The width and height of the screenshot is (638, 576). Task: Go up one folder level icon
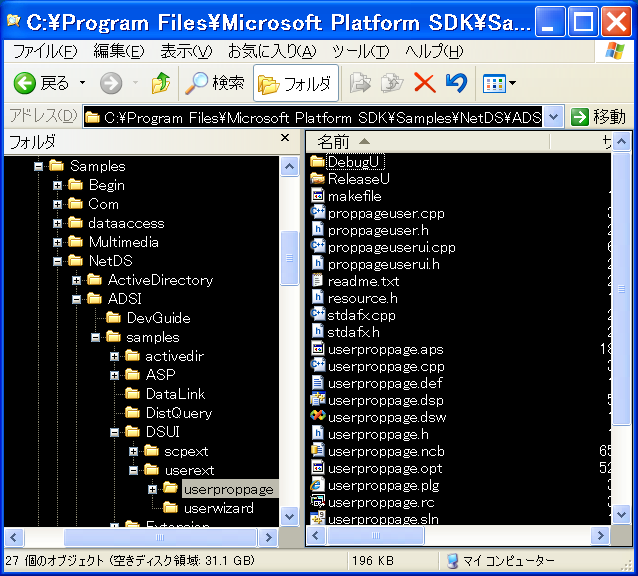click(161, 83)
